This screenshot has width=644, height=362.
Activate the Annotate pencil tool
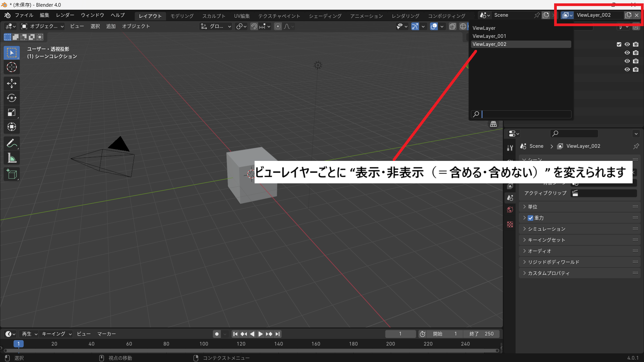[12, 143]
